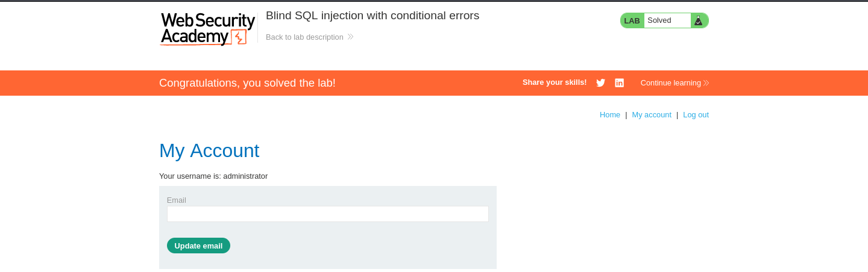Follow the Continue learning link

(x=670, y=83)
